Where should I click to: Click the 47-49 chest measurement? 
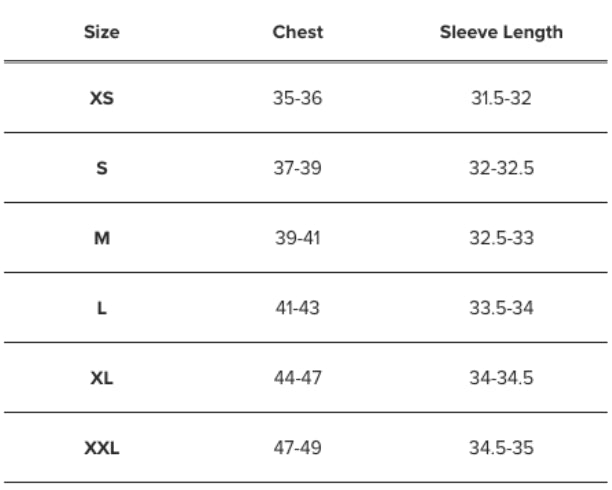[297, 447]
